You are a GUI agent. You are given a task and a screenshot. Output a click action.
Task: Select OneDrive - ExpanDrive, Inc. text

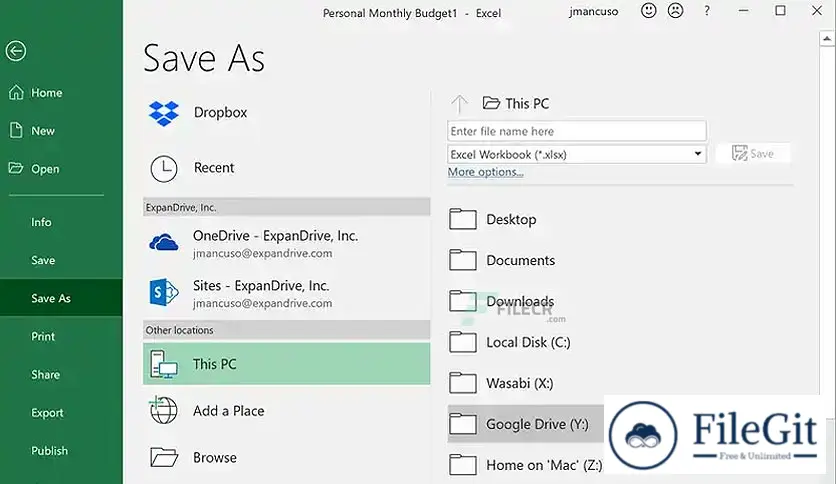click(x=275, y=236)
